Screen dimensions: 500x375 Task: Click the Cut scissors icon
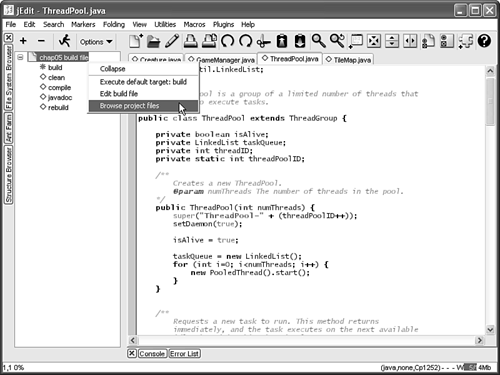[263, 41]
